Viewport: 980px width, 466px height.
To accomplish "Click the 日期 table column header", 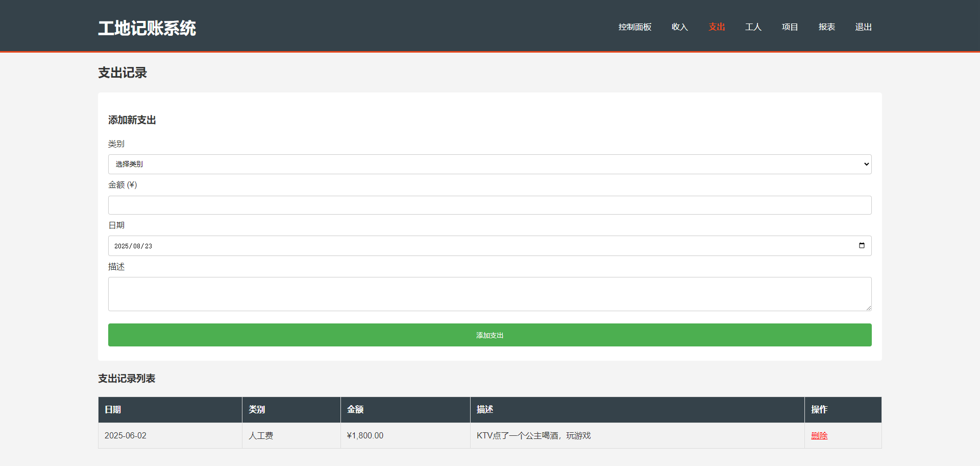I will click(170, 410).
